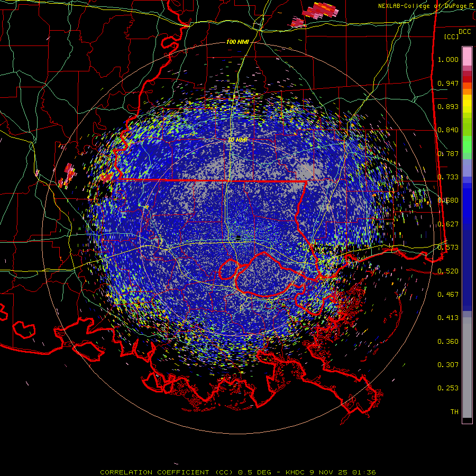This screenshot has width=476, height=476.
Task: Click the 50 NMI range ring label
Action: pyautogui.click(x=237, y=140)
